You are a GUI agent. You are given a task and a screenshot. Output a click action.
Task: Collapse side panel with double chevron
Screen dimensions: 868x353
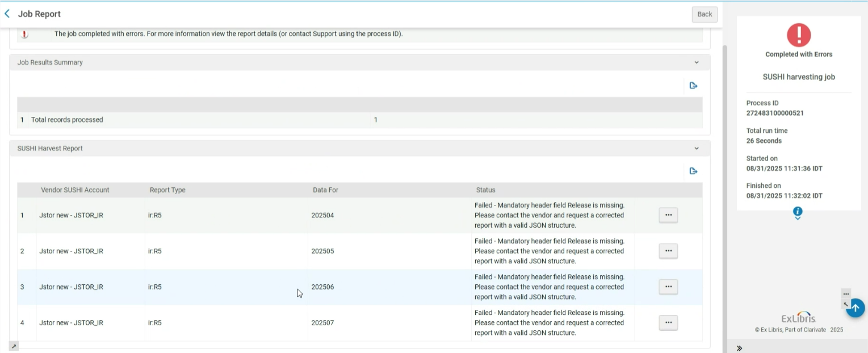click(x=739, y=348)
